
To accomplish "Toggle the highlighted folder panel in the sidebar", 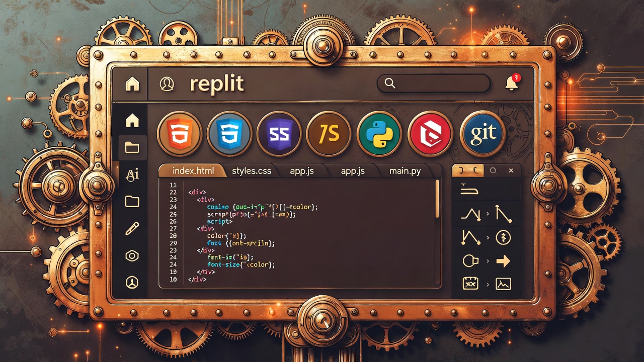I will (x=131, y=147).
